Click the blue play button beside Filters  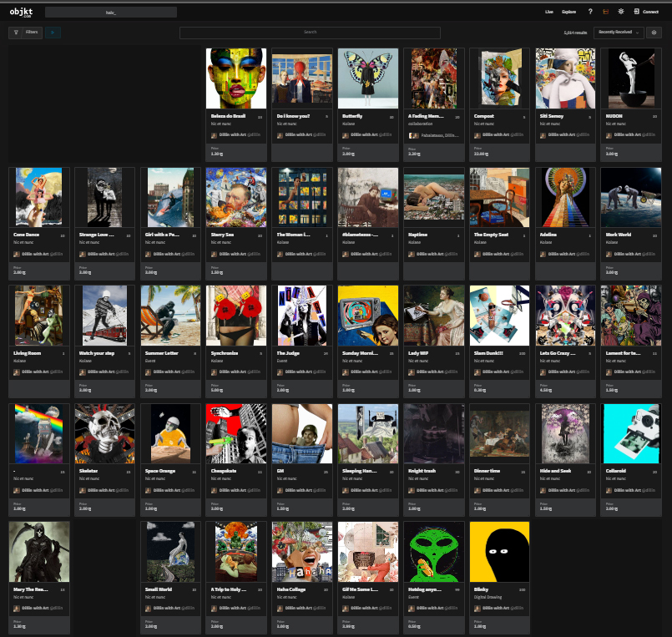[x=53, y=33]
